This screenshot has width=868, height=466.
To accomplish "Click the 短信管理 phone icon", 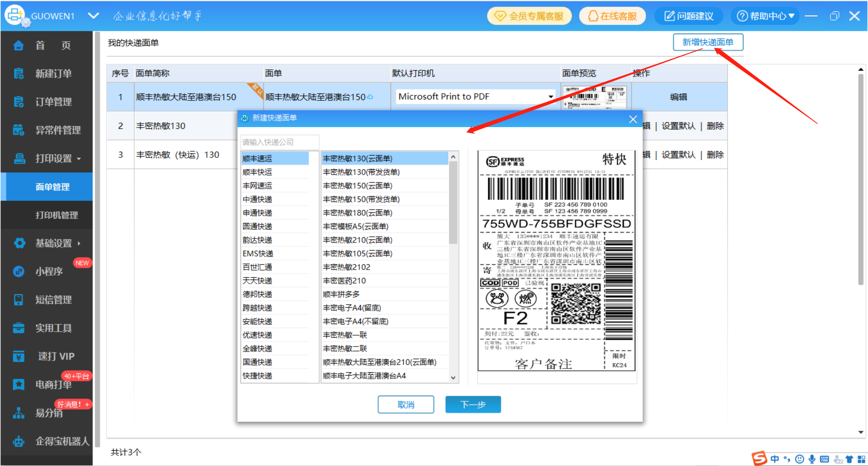I will pyautogui.click(x=19, y=300).
